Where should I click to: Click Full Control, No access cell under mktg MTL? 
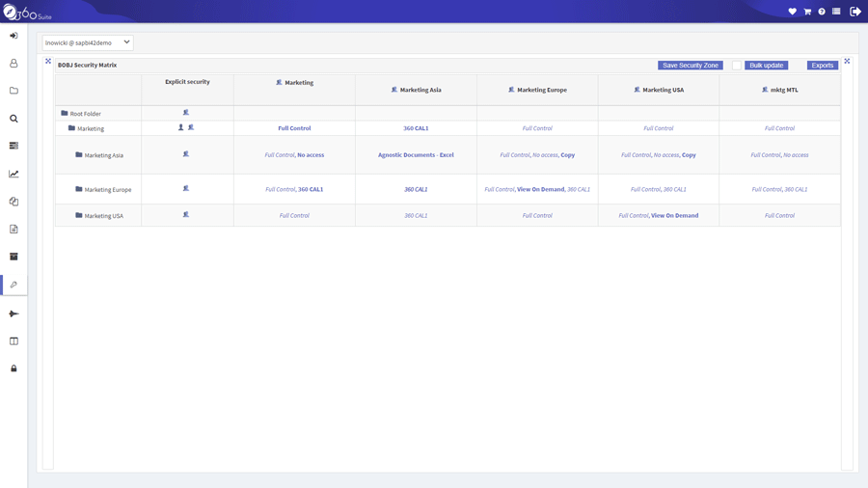(779, 155)
